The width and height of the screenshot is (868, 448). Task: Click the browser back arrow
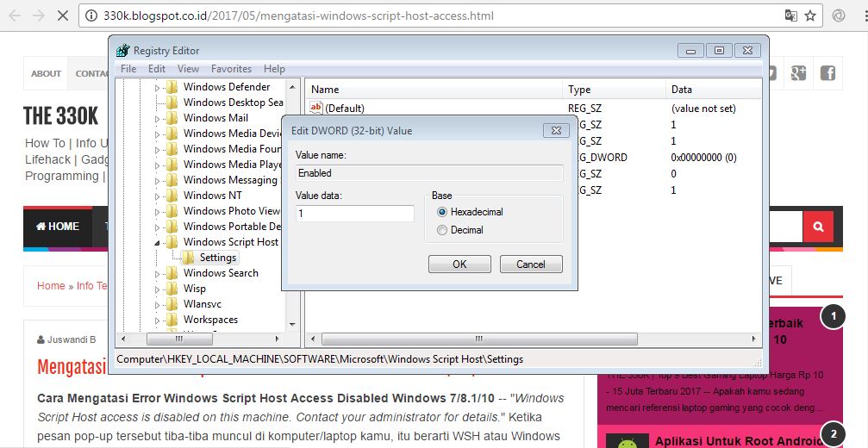15,16
